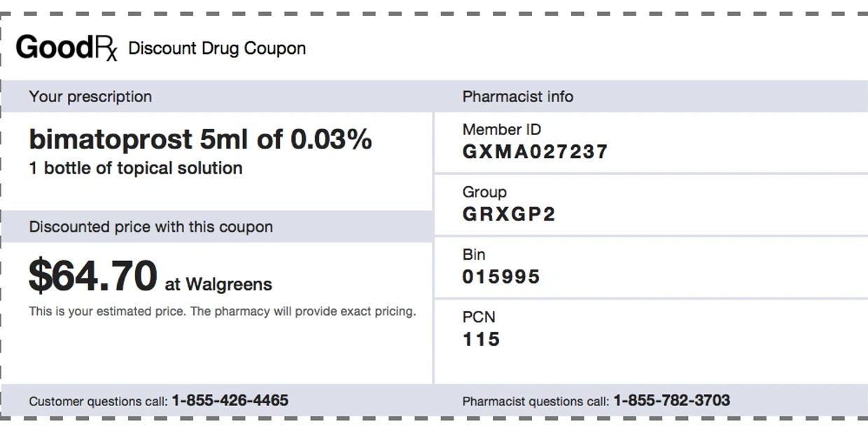
Task: Click the Bin label
Action: coord(474,254)
